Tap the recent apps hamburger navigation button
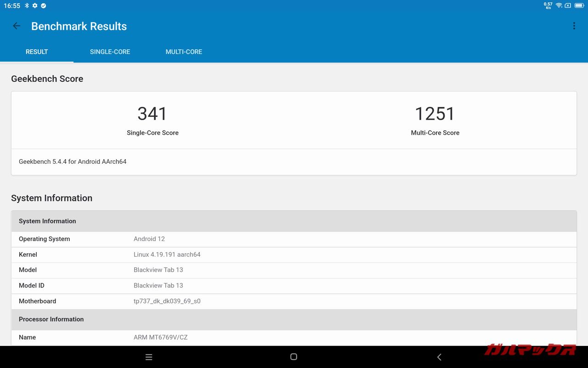Screen dimensions: 588x368 [148, 356]
